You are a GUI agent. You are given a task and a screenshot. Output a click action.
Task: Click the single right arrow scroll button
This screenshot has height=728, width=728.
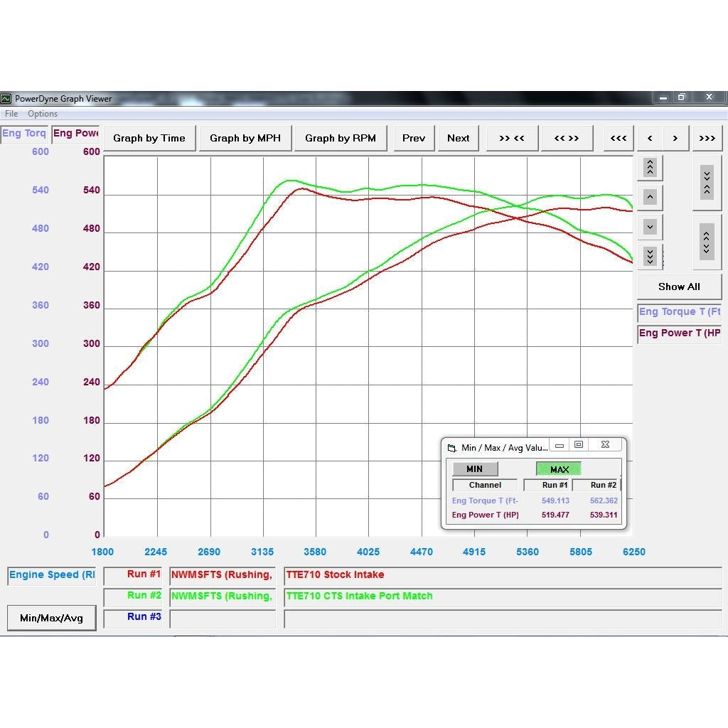675,138
